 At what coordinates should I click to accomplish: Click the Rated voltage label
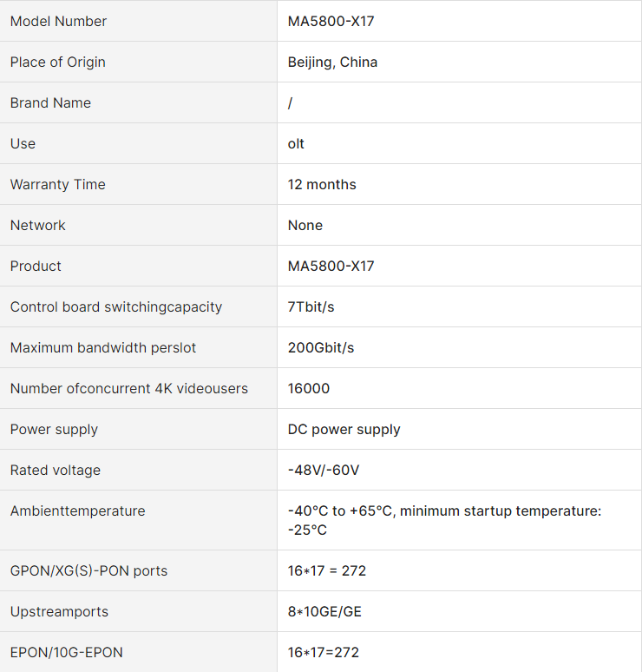[56, 471]
